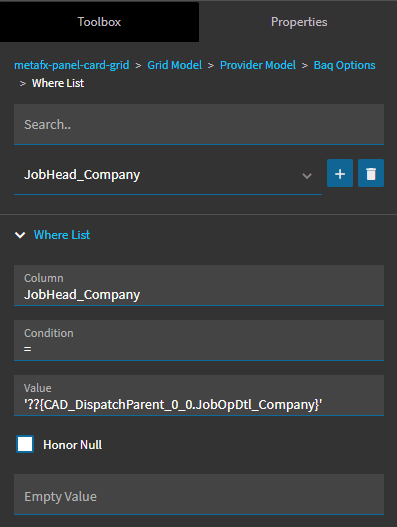Click the Where List breadcrumb item
397x527 pixels.
pyautogui.click(x=58, y=83)
